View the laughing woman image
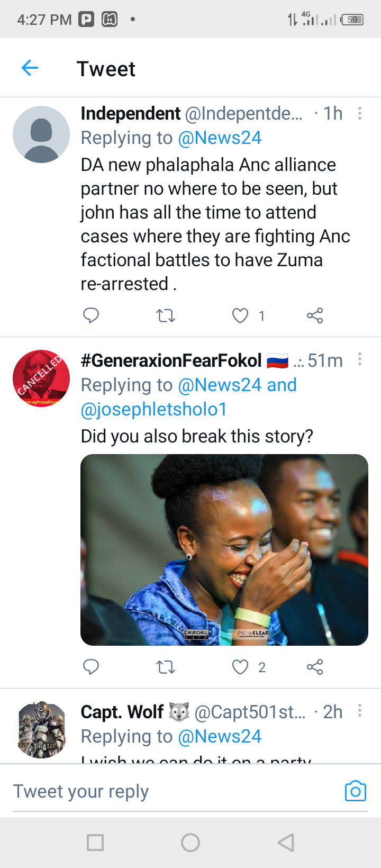The image size is (381, 868). click(x=224, y=550)
